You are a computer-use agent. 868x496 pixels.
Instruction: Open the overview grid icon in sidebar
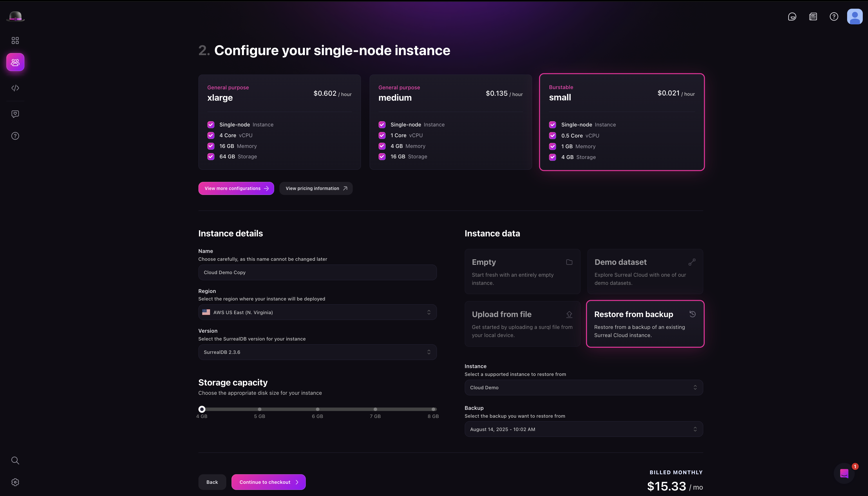(x=15, y=41)
